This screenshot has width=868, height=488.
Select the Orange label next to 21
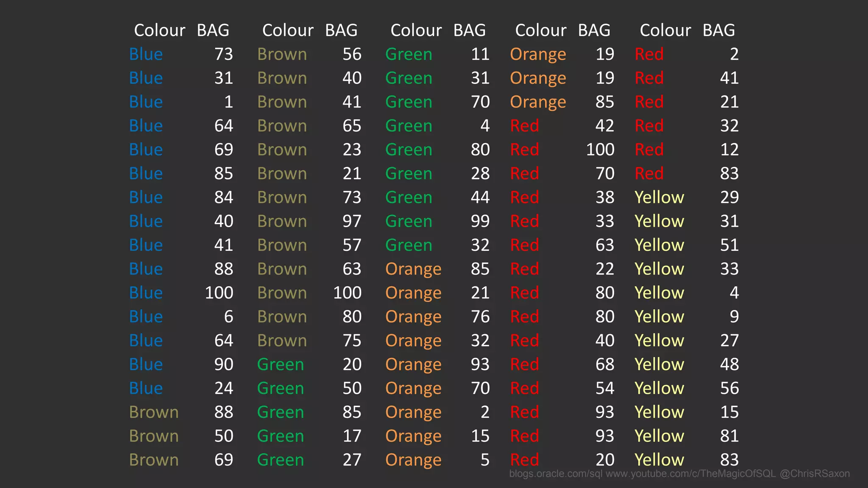click(x=413, y=293)
